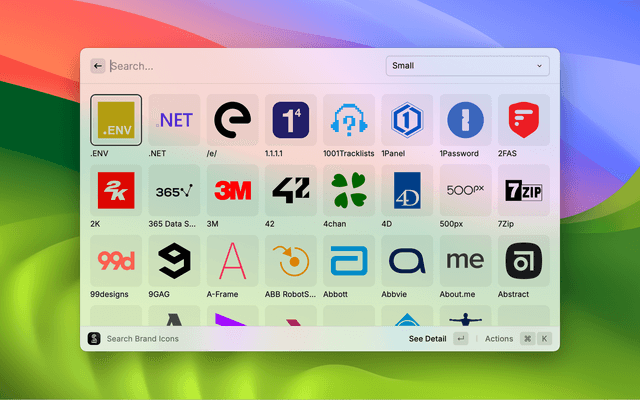640x400 pixels.
Task: Click the ABB RobotS... label
Action: click(290, 294)
